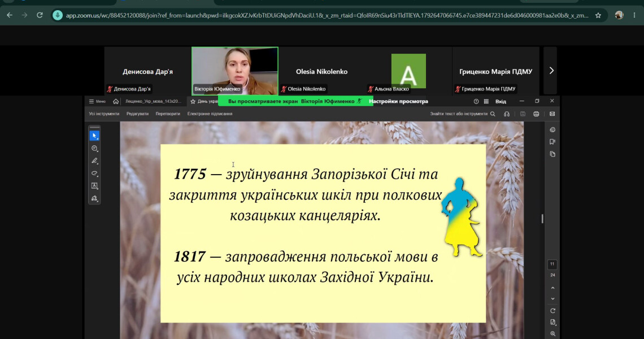Screen dimensions: 644x339
Task: Open Настройки просмотра view options
Action: [x=398, y=101]
